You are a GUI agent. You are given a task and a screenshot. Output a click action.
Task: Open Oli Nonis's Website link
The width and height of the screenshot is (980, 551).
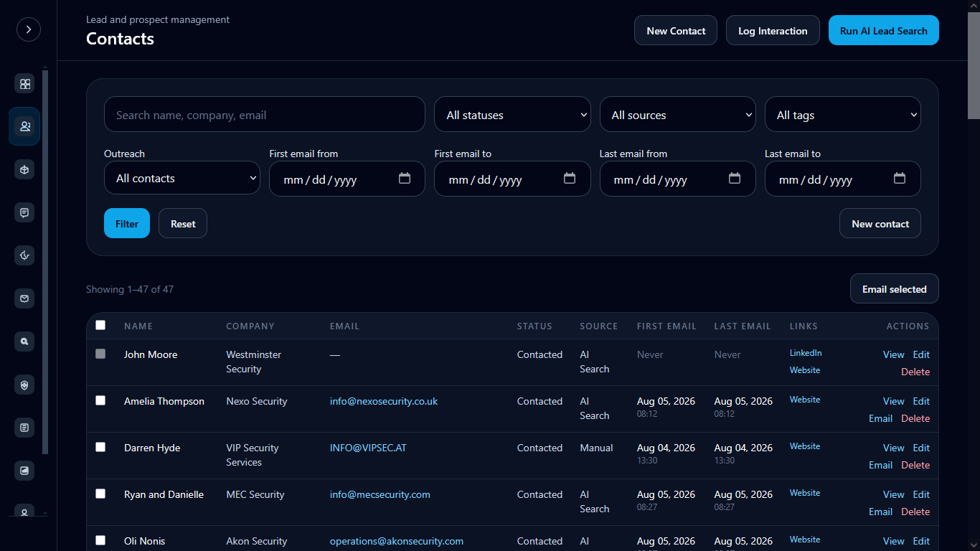click(x=805, y=540)
